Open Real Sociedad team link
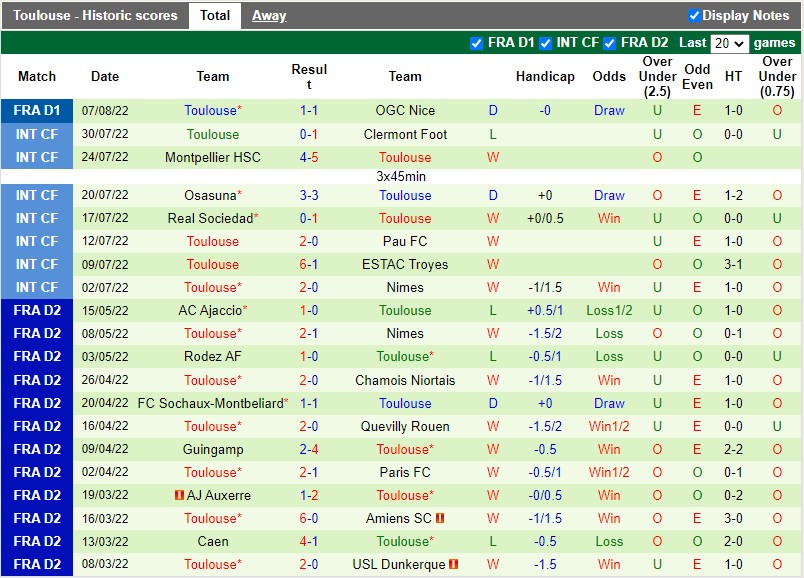The width and height of the screenshot is (804, 578). coord(210,218)
